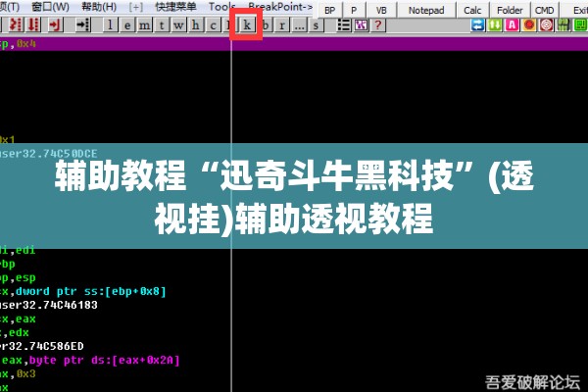This screenshot has height=392, width=588.
Task: Click the red target bullseye plugin icon
Action: click(x=547, y=25)
